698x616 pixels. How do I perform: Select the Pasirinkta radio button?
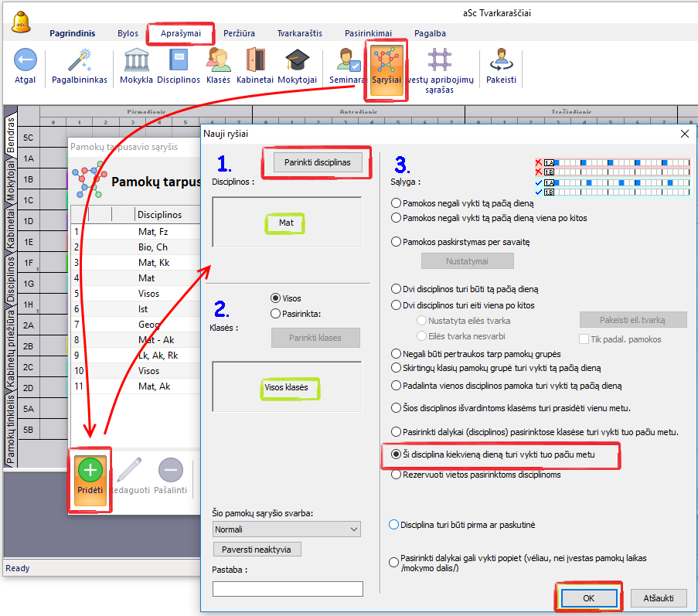tap(275, 314)
